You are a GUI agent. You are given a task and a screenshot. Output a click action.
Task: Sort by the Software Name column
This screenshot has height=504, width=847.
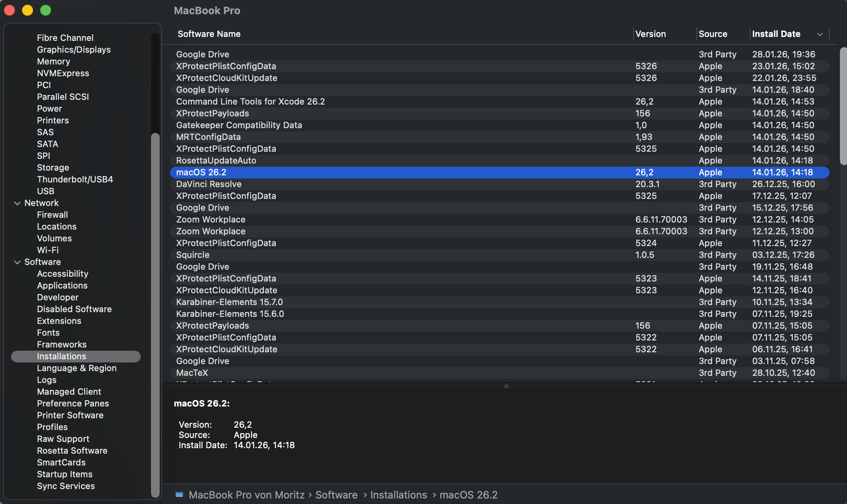pyautogui.click(x=209, y=34)
